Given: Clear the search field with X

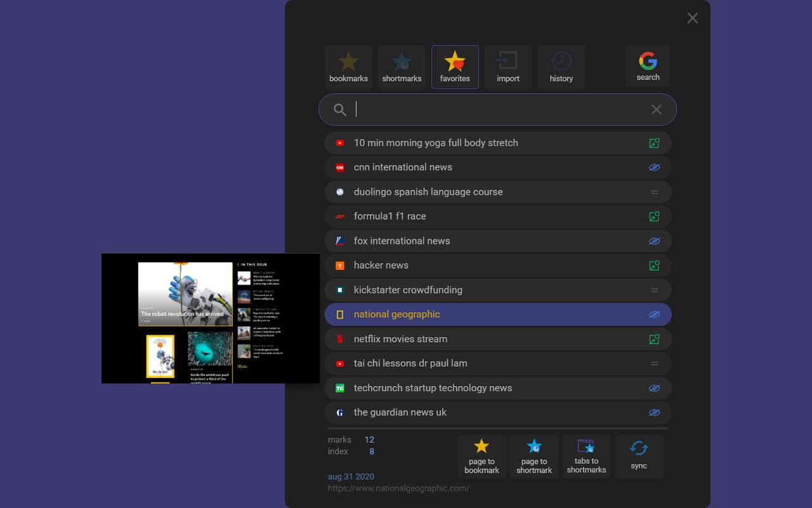Looking at the screenshot, I should coord(657,110).
